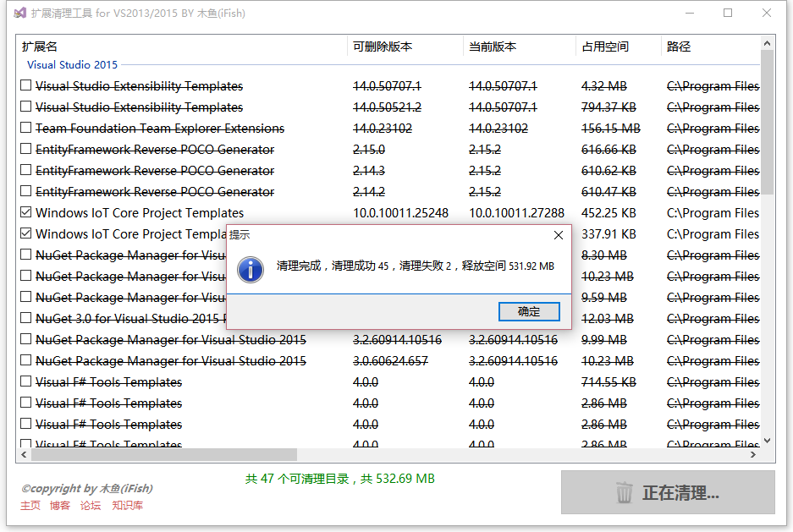Click the app logo in the title bar
Viewport: 793px width, 532px height.
point(19,13)
